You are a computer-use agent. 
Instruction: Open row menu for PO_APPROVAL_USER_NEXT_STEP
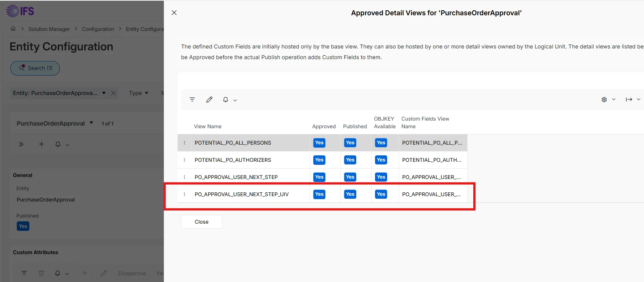pos(184,177)
